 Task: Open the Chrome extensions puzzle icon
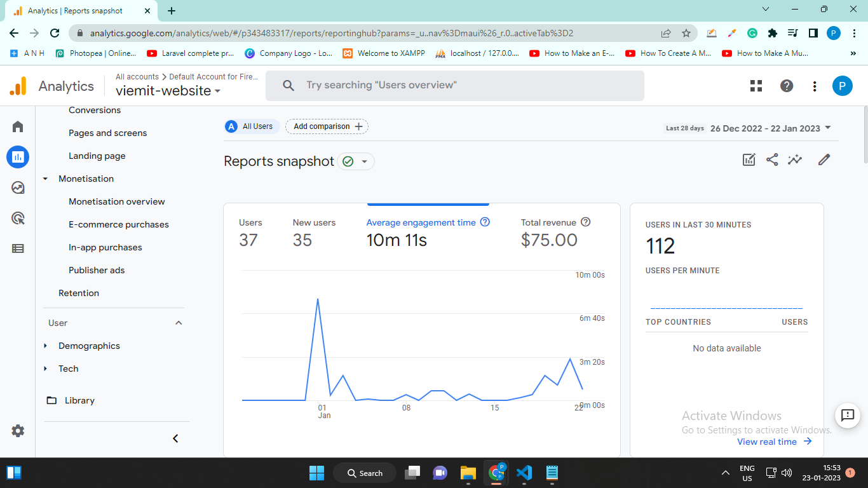[x=773, y=33]
